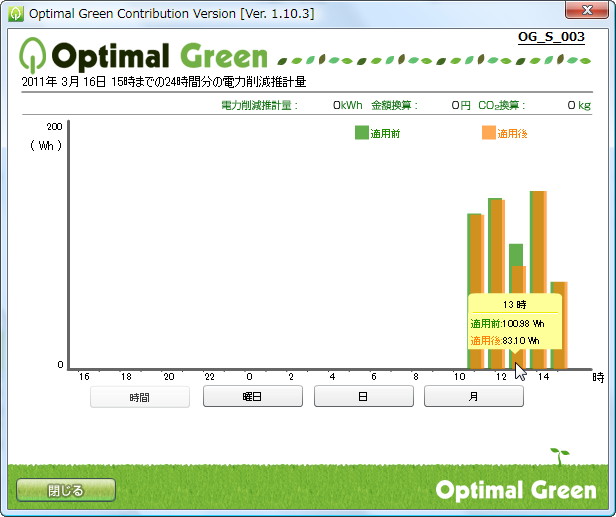Click the 22 hour axis label

click(x=209, y=376)
